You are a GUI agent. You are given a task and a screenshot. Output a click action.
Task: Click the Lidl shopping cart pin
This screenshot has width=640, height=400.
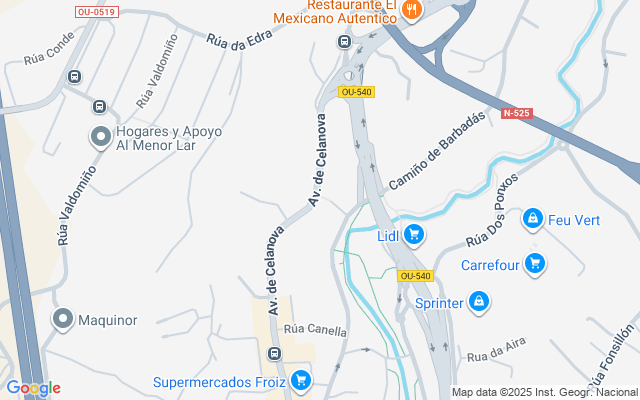pyautogui.click(x=414, y=235)
